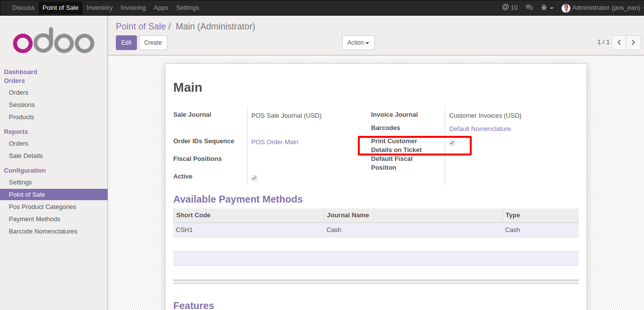The image size is (644, 310).
Task: Click the CSH1 short code cell
Action: [x=248, y=230]
